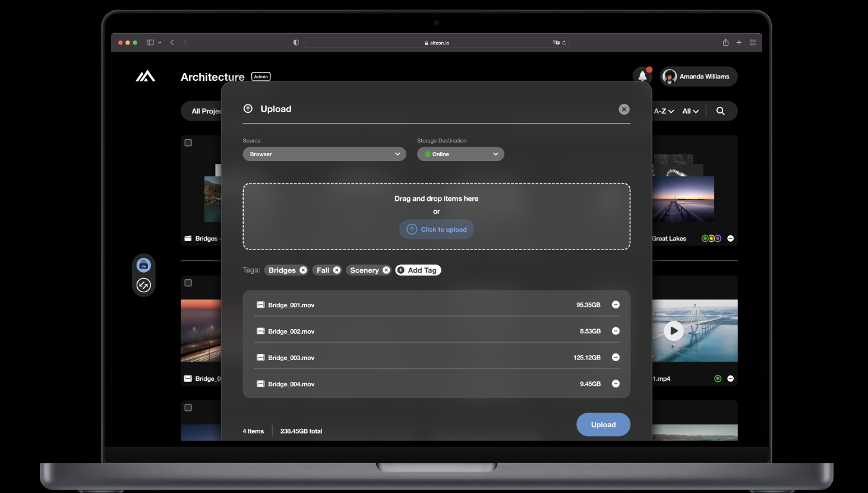This screenshot has height=493, width=868.
Task: Select the blue library icon in the side dock
Action: coord(144,266)
